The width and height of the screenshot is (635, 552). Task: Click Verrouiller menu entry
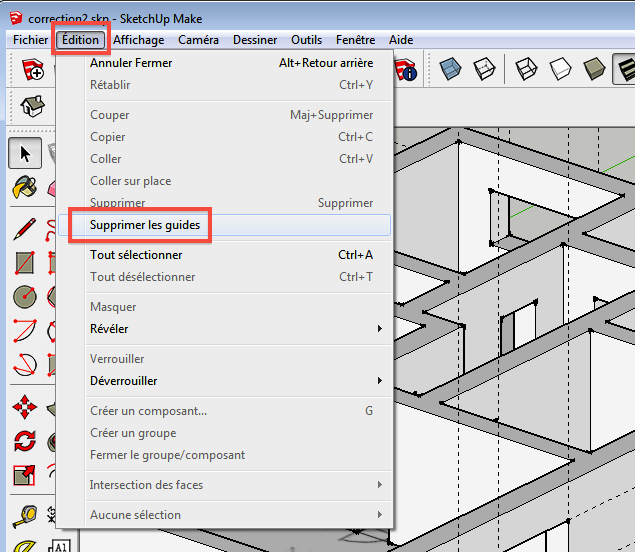pyautogui.click(x=224, y=359)
